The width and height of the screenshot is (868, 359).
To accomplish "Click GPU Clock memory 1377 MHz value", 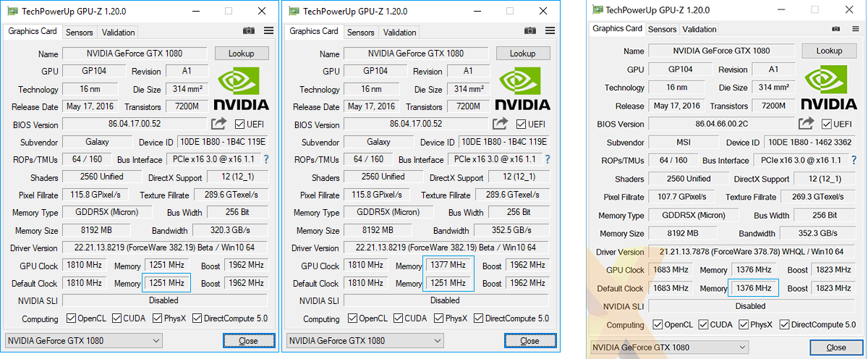I will point(448,265).
